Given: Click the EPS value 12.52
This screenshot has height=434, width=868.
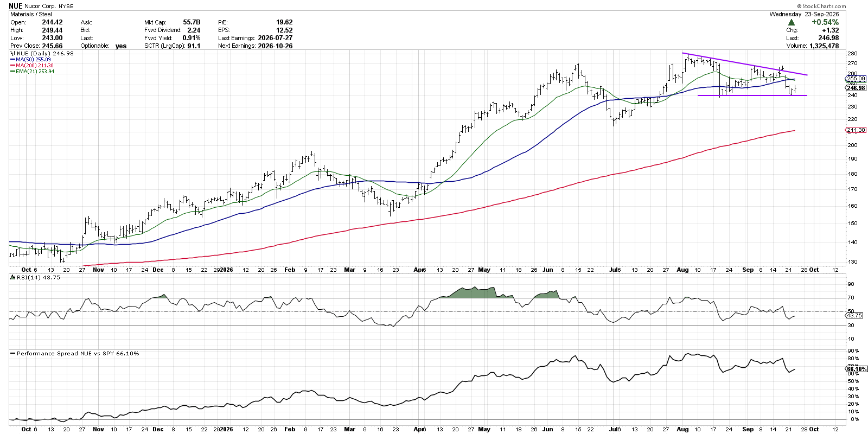Looking at the screenshot, I should (284, 30).
